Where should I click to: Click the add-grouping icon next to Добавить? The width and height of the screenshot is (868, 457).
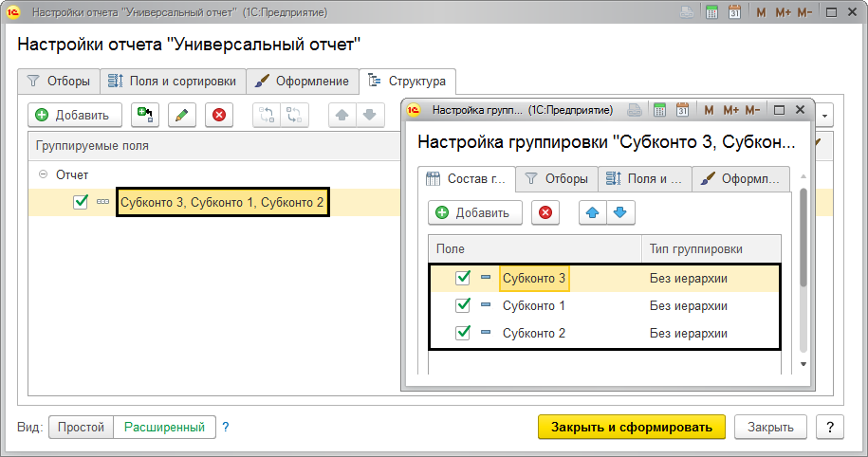[145, 116]
